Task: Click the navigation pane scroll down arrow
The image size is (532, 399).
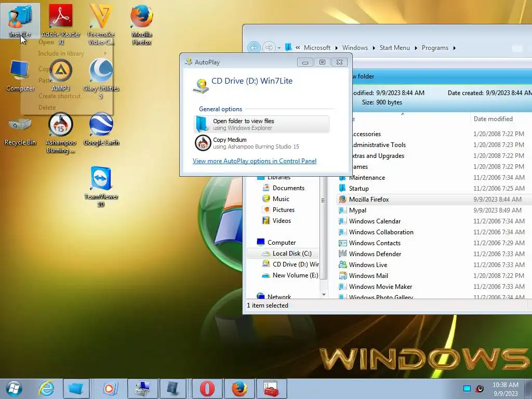Action: [x=324, y=295]
